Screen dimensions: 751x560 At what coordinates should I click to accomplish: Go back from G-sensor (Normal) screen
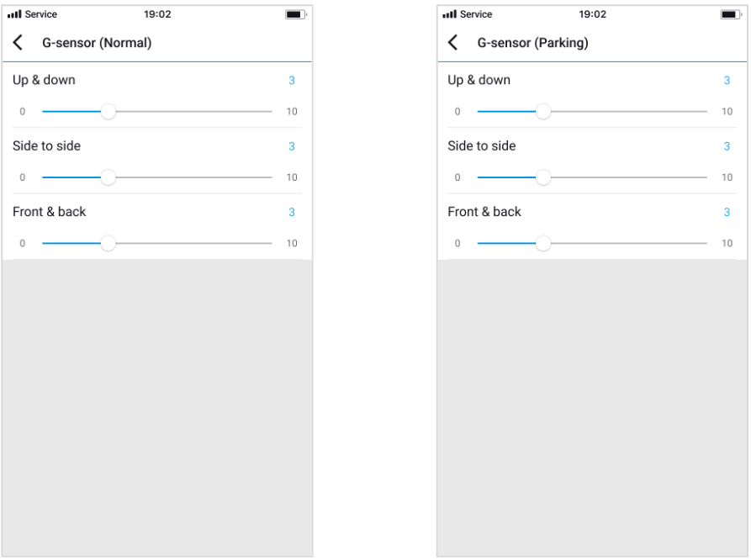coord(19,43)
